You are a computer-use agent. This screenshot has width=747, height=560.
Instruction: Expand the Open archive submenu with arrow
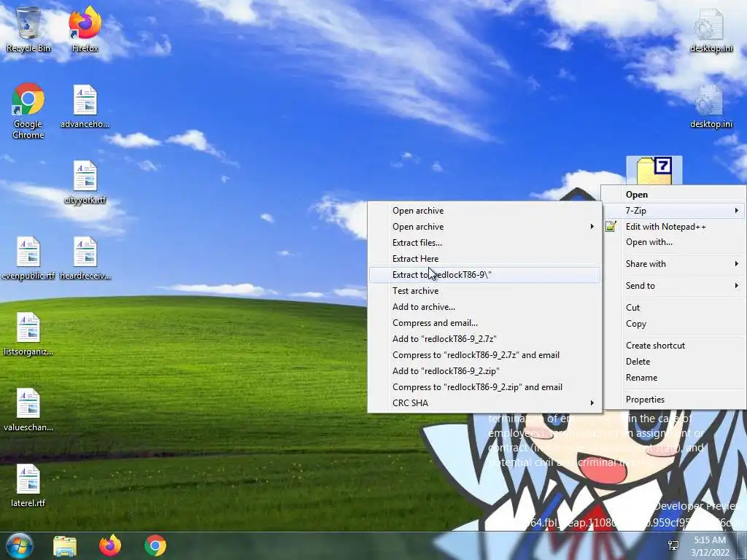[484, 227]
